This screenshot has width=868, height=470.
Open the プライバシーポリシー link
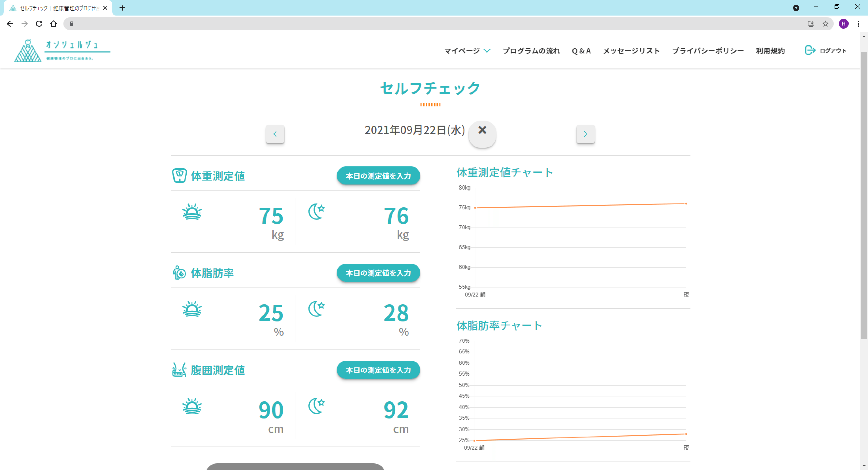(x=708, y=51)
